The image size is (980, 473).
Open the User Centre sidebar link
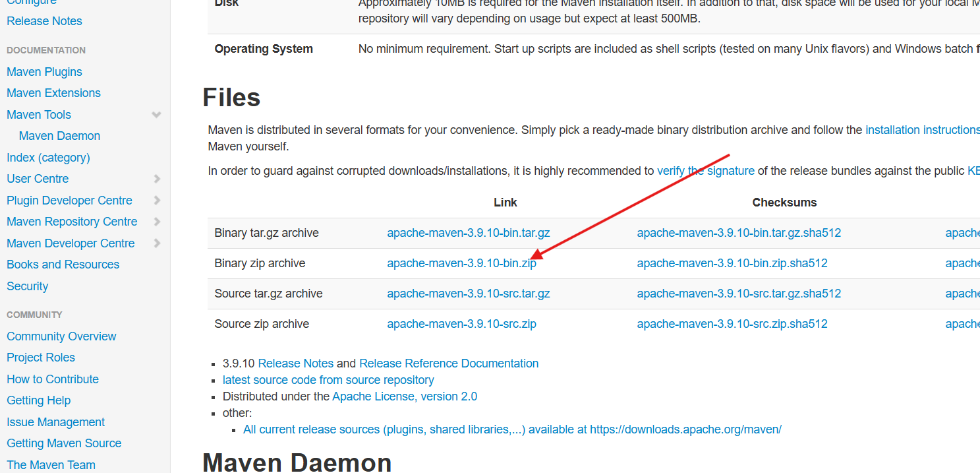(x=38, y=179)
